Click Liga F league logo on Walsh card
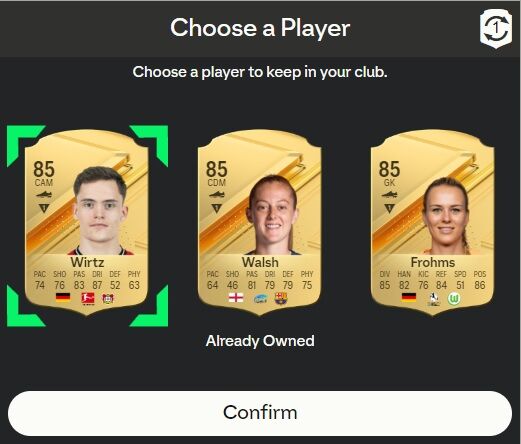521x444 pixels. 260,298
